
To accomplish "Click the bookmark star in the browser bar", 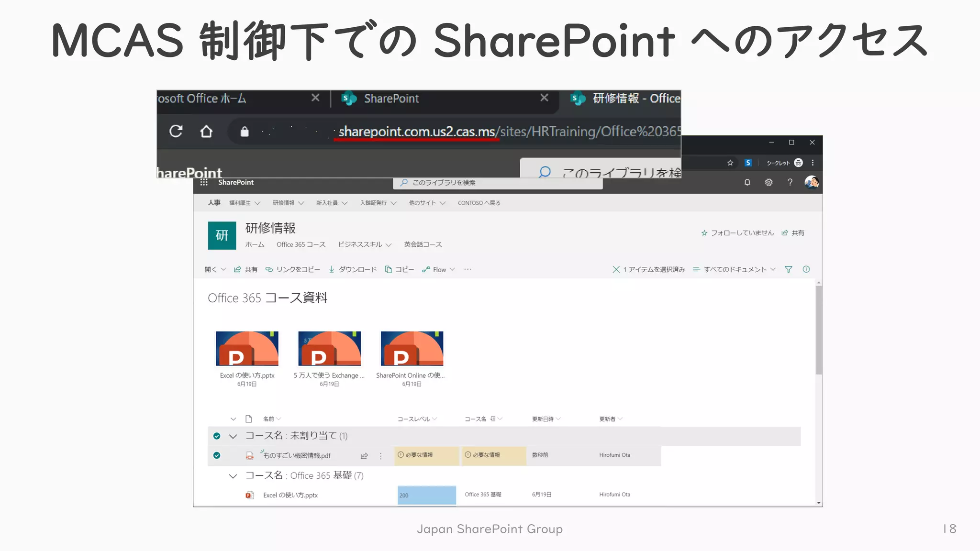I will click(730, 163).
